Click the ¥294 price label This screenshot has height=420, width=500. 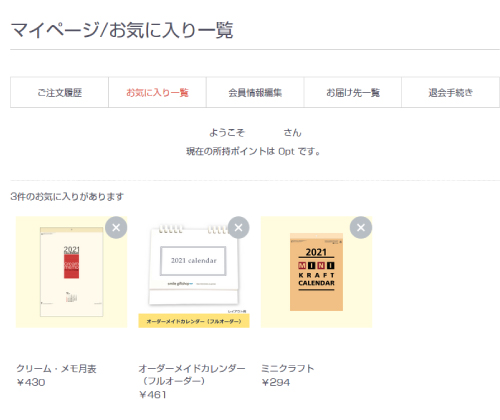(276, 382)
